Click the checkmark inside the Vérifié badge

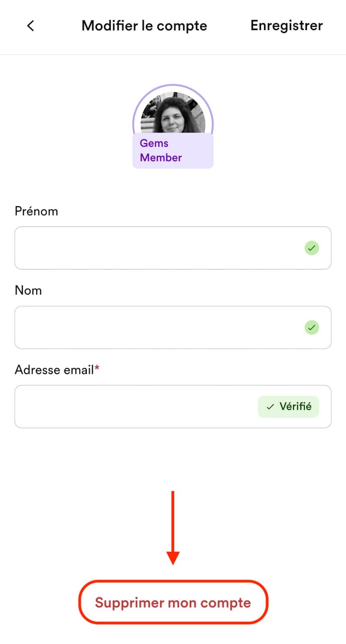tap(270, 407)
